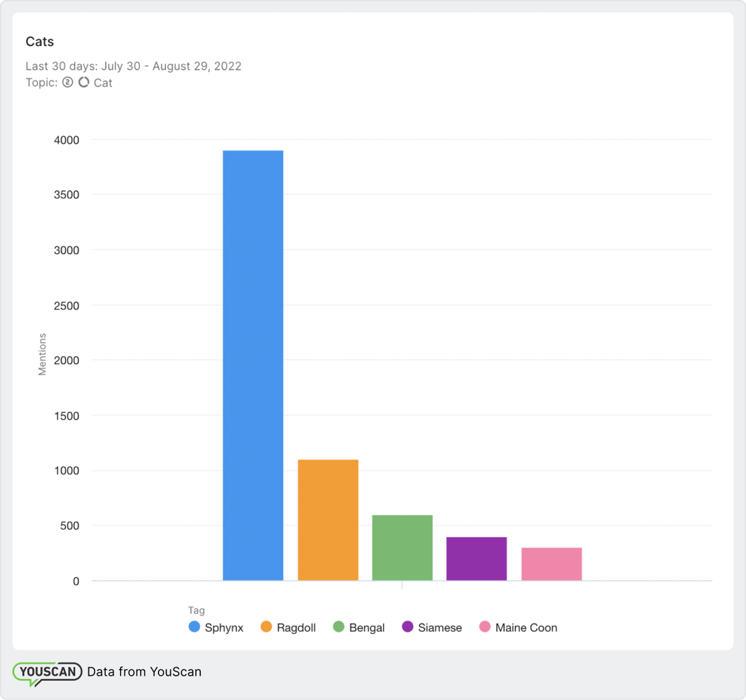Click the 'Data from YouScan' text
The height and width of the screenshot is (700, 746).
(144, 671)
